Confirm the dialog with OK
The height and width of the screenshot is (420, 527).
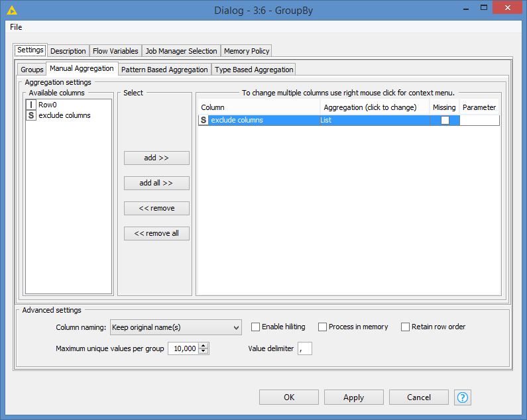(x=289, y=397)
